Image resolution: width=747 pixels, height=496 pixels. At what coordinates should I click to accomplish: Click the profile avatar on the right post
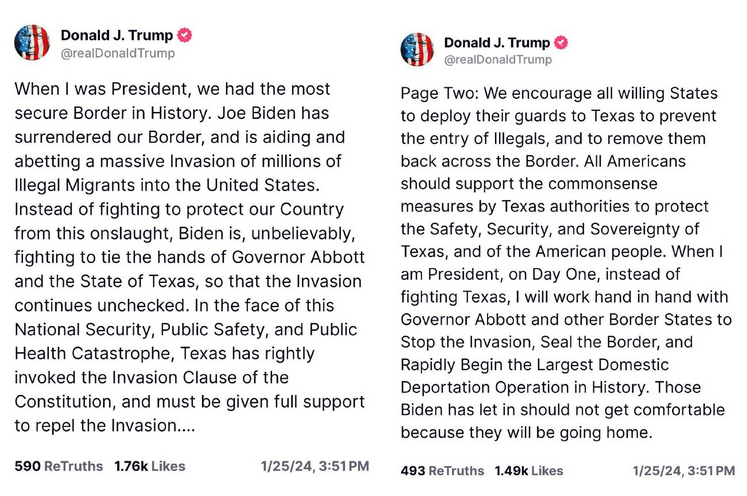pos(418,49)
